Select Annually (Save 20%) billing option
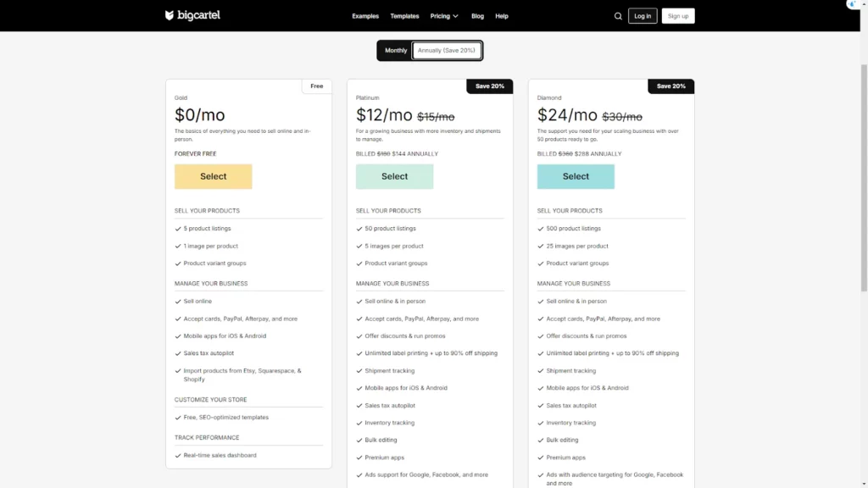 pos(447,51)
